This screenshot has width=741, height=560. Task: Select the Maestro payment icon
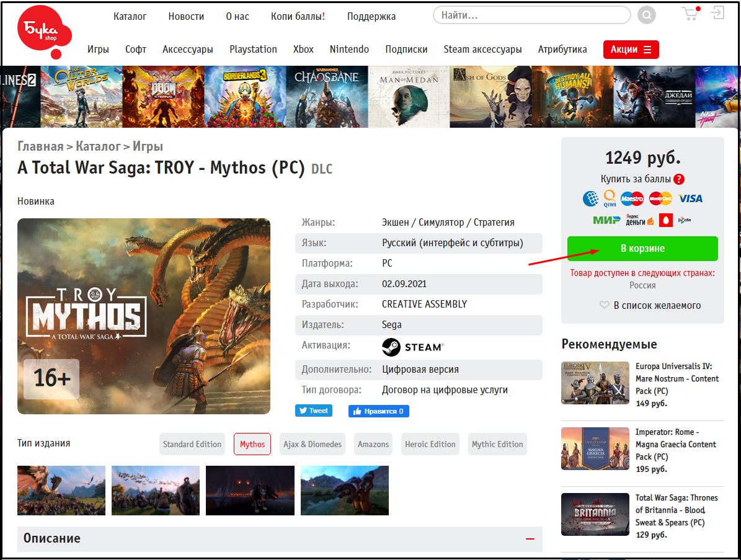click(x=632, y=198)
